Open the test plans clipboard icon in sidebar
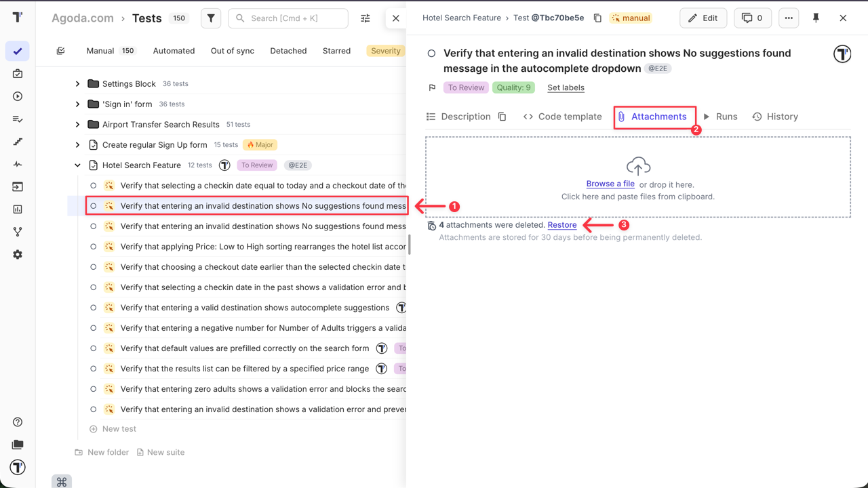868x488 pixels. [18, 73]
